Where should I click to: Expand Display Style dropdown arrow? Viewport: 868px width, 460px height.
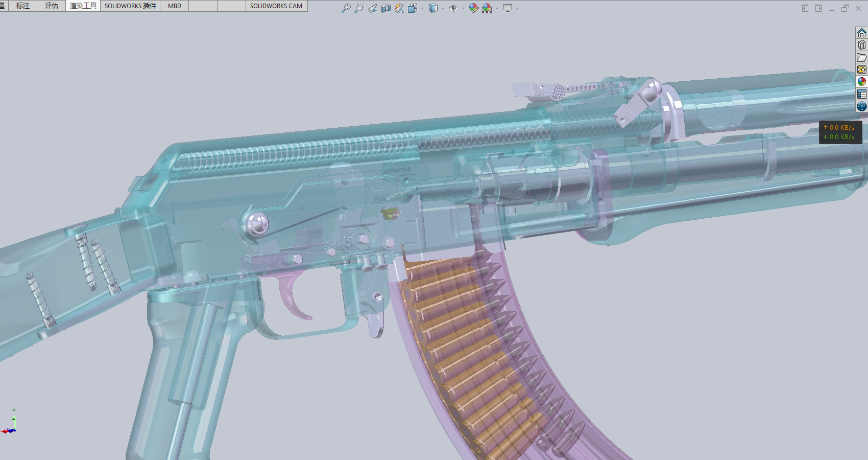tap(443, 8)
